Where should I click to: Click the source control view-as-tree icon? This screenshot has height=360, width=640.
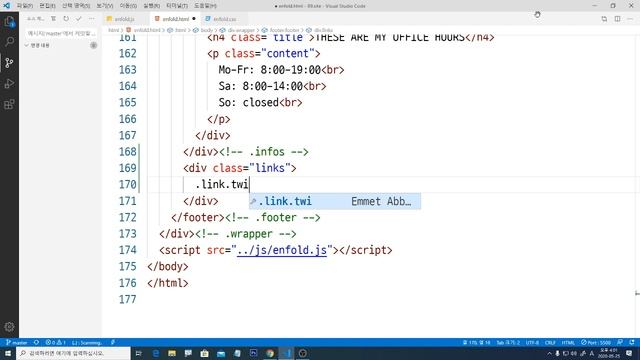click(x=53, y=19)
